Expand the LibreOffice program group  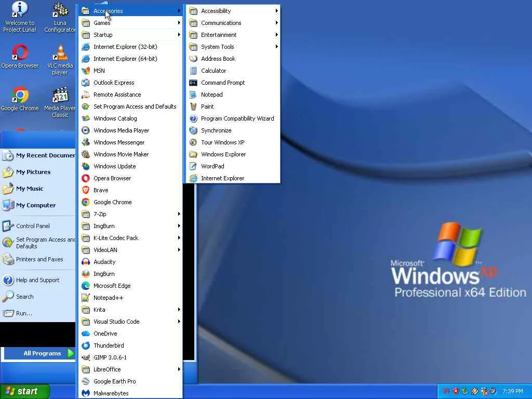coord(130,369)
